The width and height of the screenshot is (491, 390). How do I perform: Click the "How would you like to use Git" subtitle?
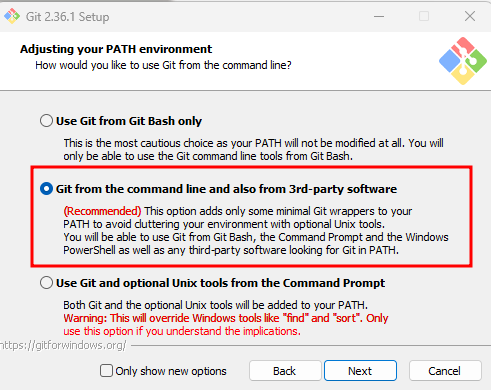[x=163, y=65]
